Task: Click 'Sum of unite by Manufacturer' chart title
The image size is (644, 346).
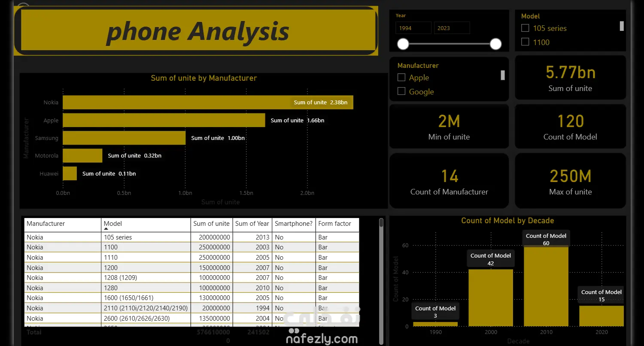Action: pyautogui.click(x=204, y=78)
